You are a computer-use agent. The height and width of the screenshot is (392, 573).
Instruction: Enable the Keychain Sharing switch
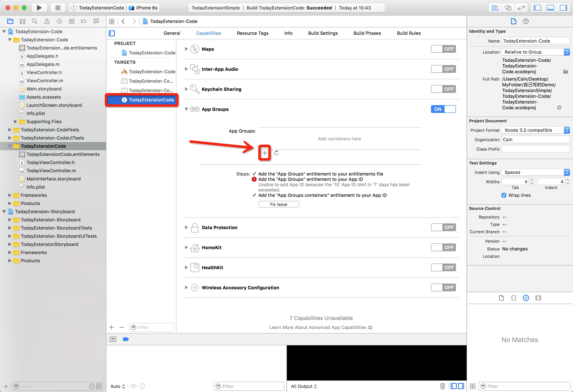pyautogui.click(x=443, y=89)
